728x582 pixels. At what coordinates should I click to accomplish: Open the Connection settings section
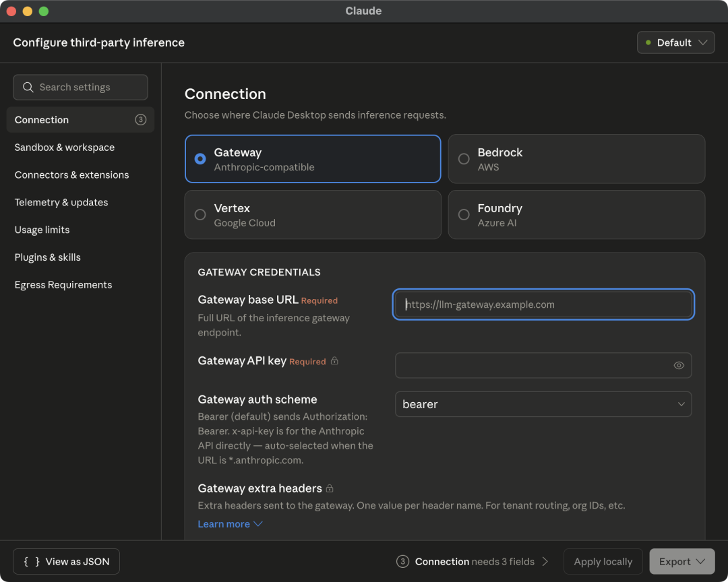(80, 120)
